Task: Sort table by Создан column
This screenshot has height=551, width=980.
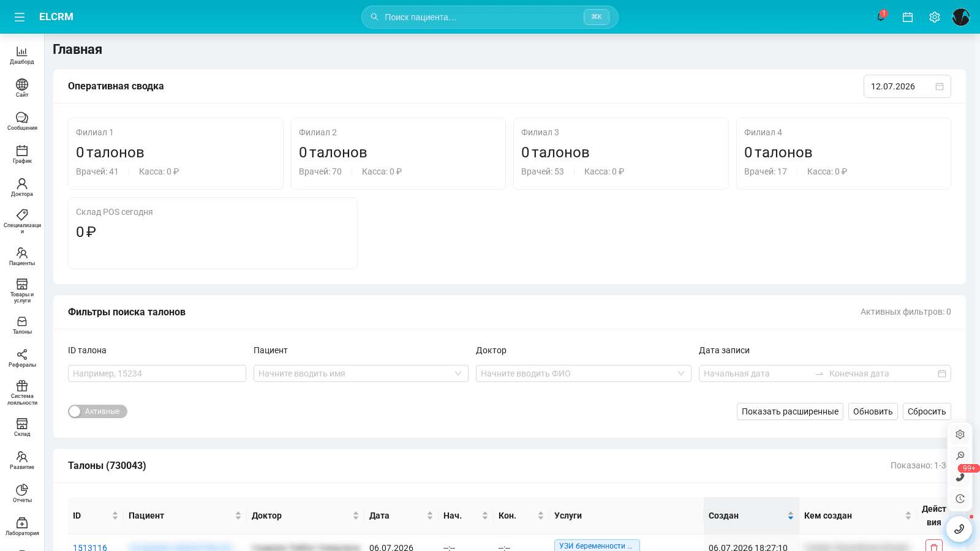Action: tap(751, 515)
